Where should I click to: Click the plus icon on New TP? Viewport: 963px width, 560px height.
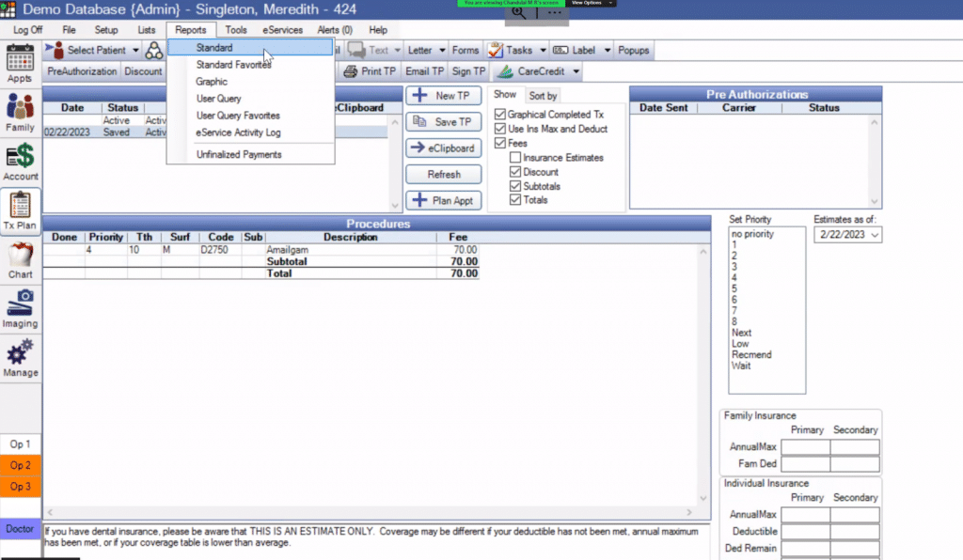coord(420,95)
